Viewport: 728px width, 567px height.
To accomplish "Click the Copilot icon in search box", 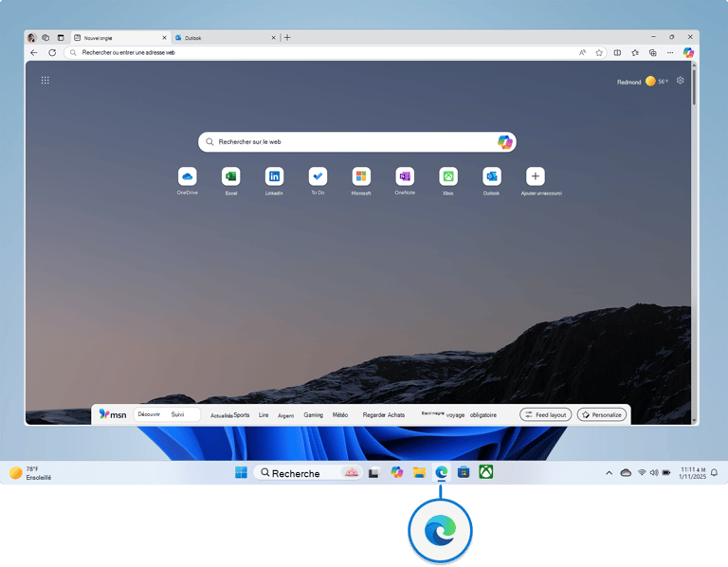I will (504, 141).
